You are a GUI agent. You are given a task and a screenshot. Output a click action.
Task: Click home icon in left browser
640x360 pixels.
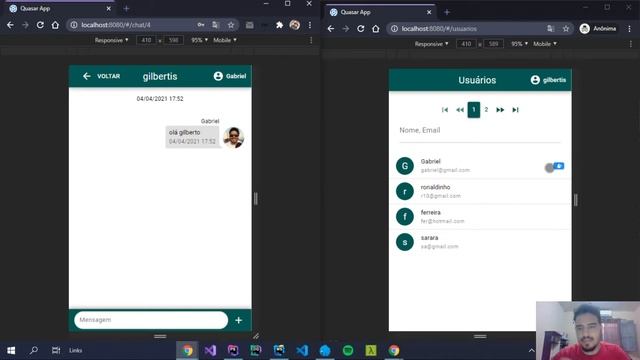(55, 25)
